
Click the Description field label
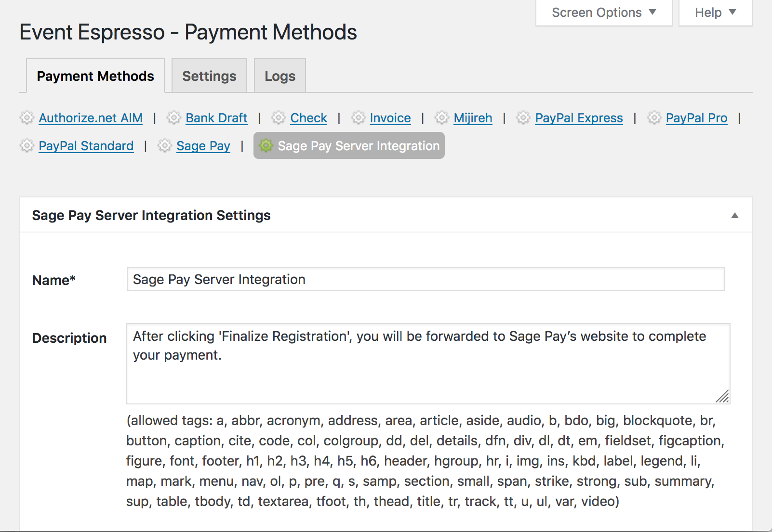pyautogui.click(x=69, y=338)
